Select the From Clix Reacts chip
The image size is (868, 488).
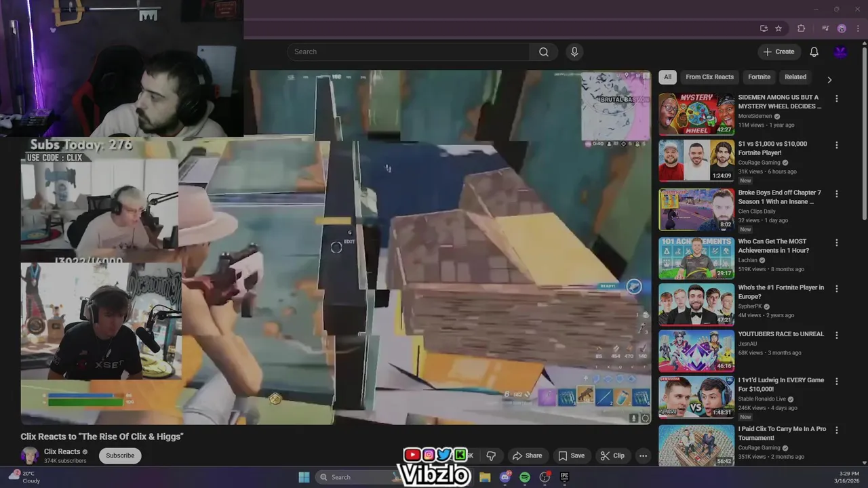709,77
